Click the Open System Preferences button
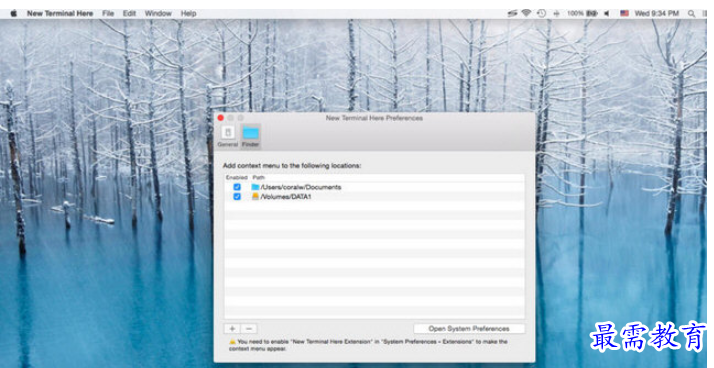The height and width of the screenshot is (368, 714). [x=469, y=328]
